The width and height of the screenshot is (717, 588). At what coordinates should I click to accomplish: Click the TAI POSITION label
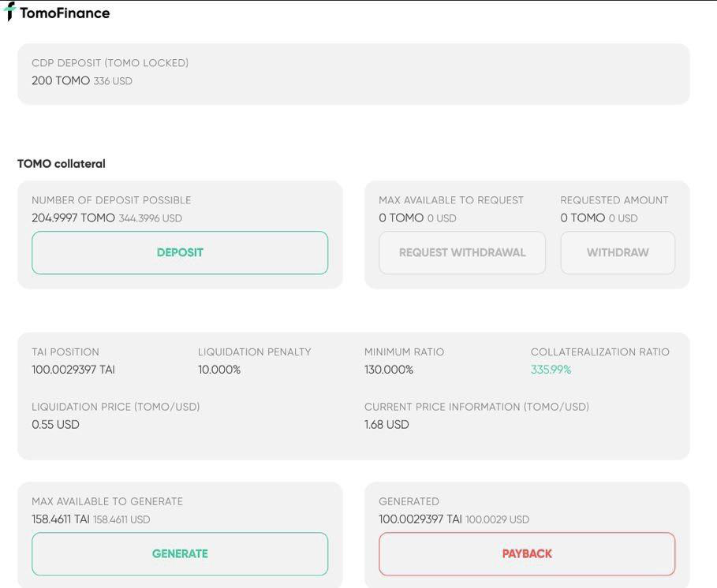65,352
